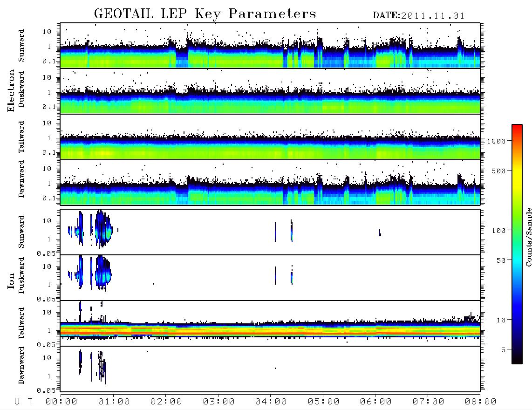Click the 03:00 time tick label
This screenshot has width=532, height=410.
click(x=219, y=402)
